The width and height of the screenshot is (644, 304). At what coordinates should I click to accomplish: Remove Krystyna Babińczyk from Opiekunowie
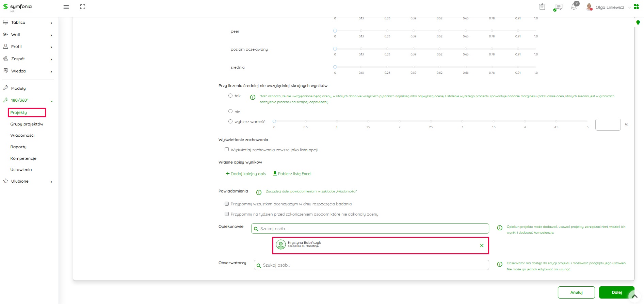point(482,246)
